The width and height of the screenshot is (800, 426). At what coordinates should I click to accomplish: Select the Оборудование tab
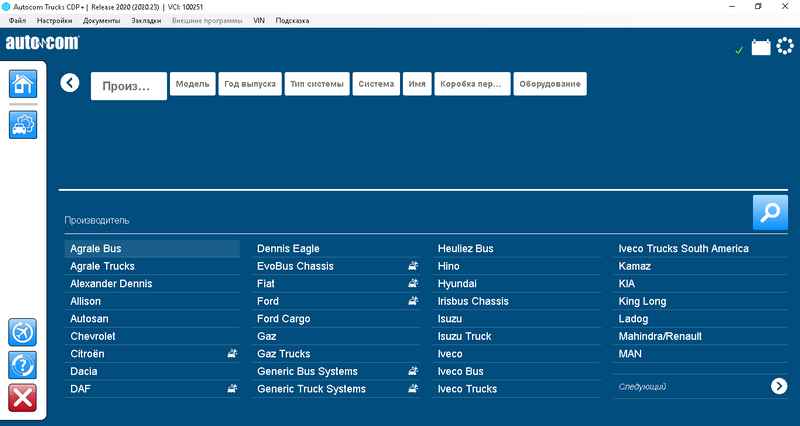[x=549, y=84]
